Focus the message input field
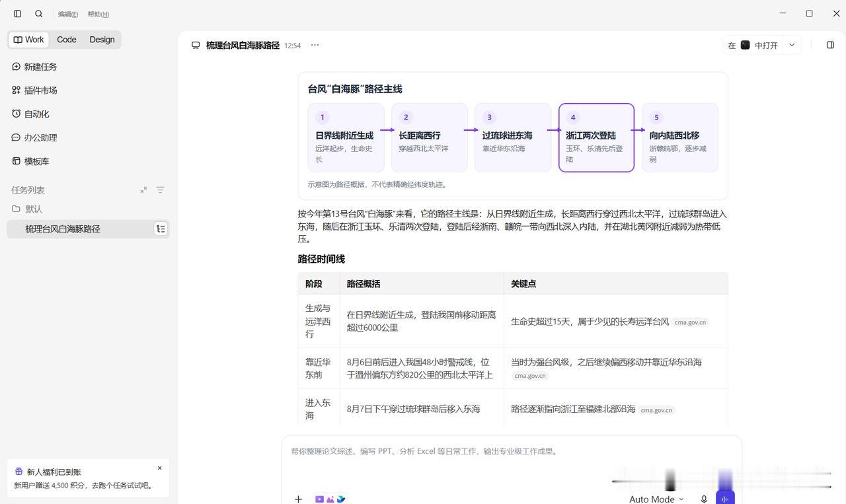This screenshot has height=504, width=846. [512, 452]
